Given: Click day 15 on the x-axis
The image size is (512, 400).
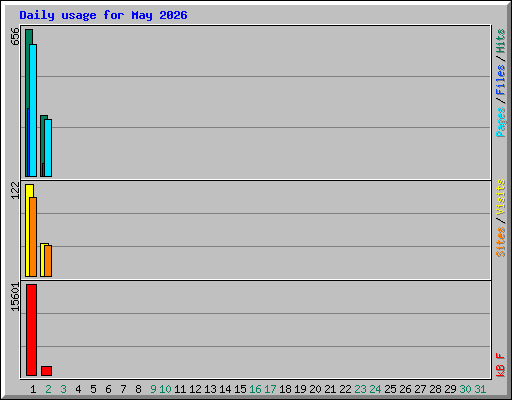Looking at the screenshot, I should tap(240, 389).
